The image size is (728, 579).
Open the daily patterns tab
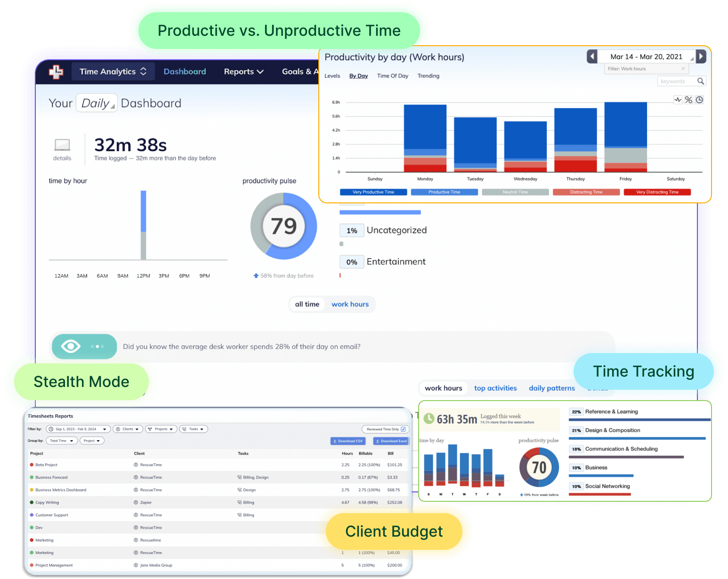[x=552, y=388]
